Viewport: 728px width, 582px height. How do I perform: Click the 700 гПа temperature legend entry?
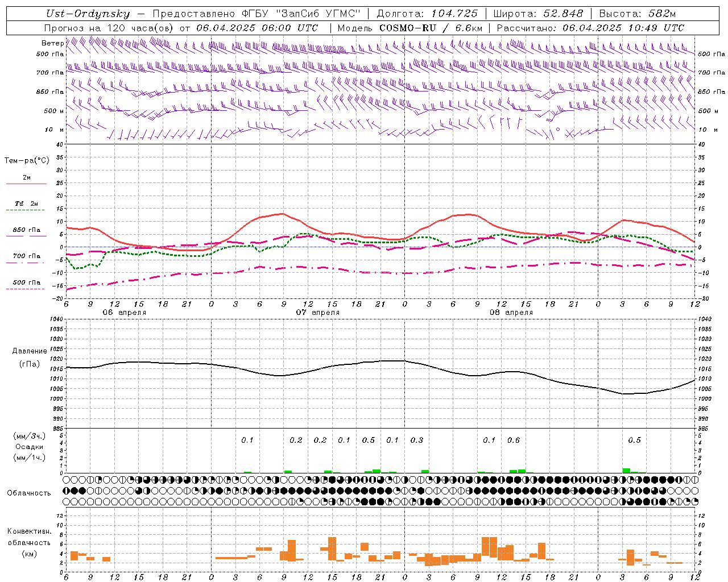pos(27,256)
